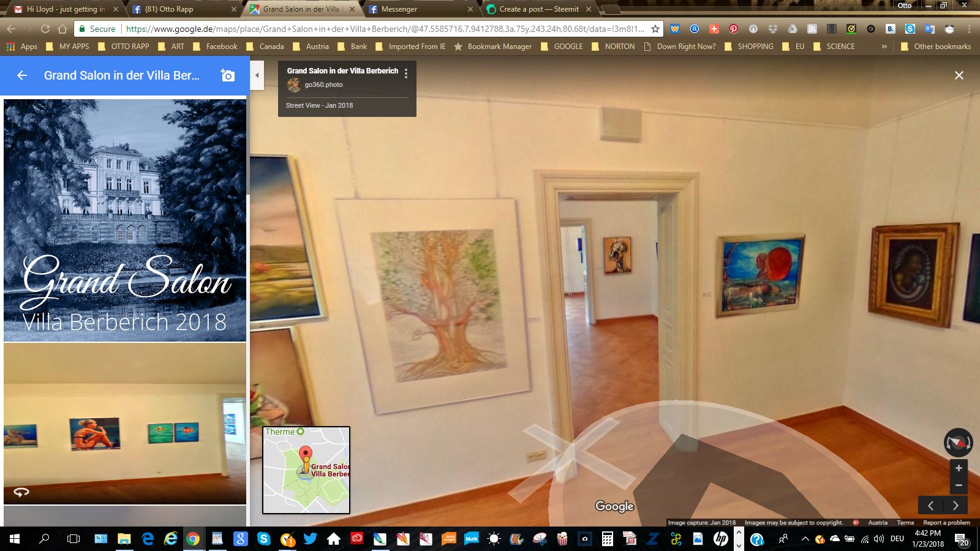The height and width of the screenshot is (551, 980).
Task: Open the Apps bookmarks shortcut
Action: click(x=21, y=47)
